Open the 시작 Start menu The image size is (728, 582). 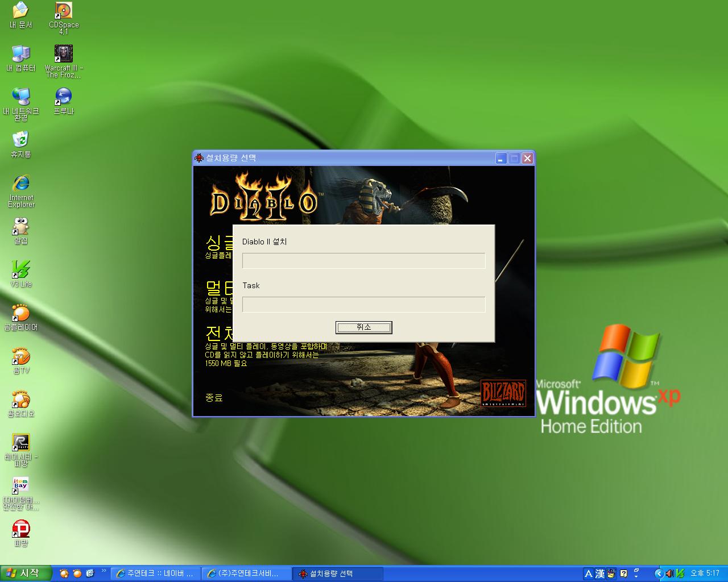tap(26, 573)
